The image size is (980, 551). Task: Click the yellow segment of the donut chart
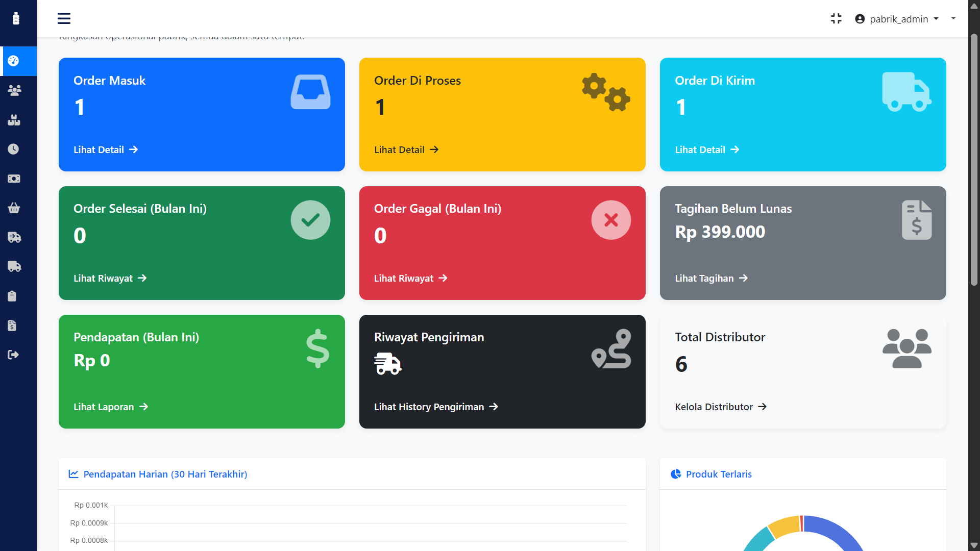tap(784, 527)
